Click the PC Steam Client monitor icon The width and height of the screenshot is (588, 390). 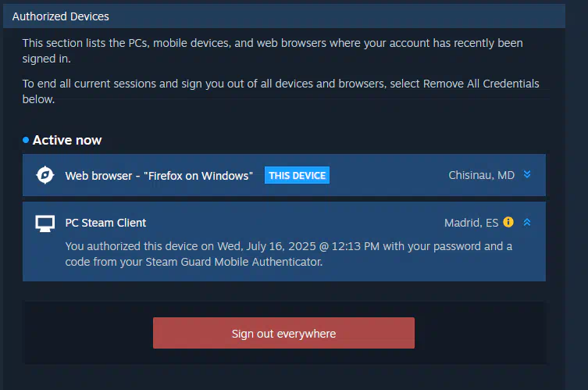45,224
